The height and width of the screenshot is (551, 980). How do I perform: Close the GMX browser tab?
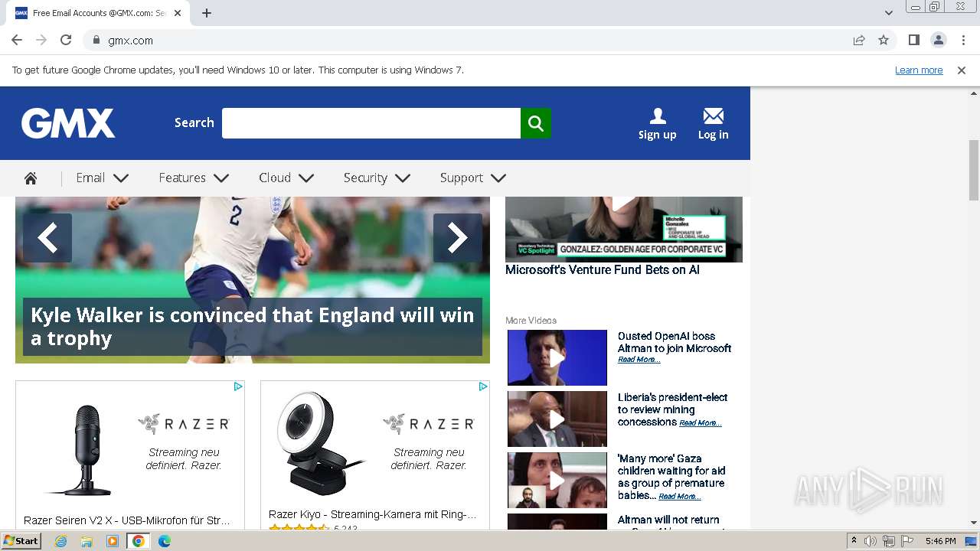pyautogui.click(x=178, y=13)
